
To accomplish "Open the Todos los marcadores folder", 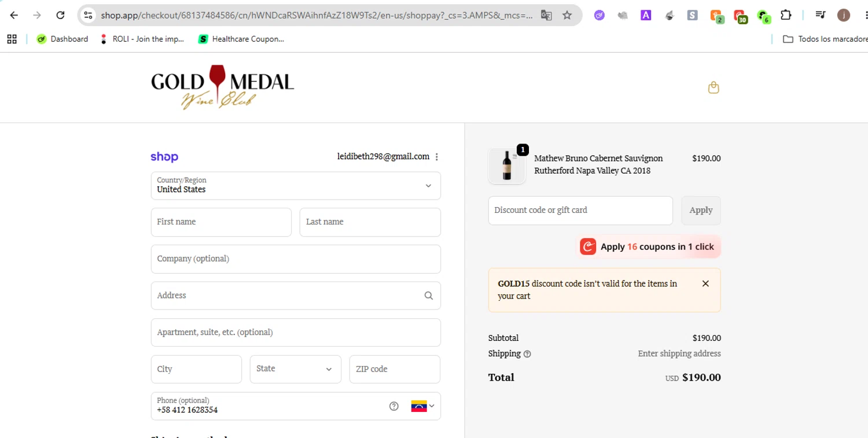I will click(x=825, y=39).
